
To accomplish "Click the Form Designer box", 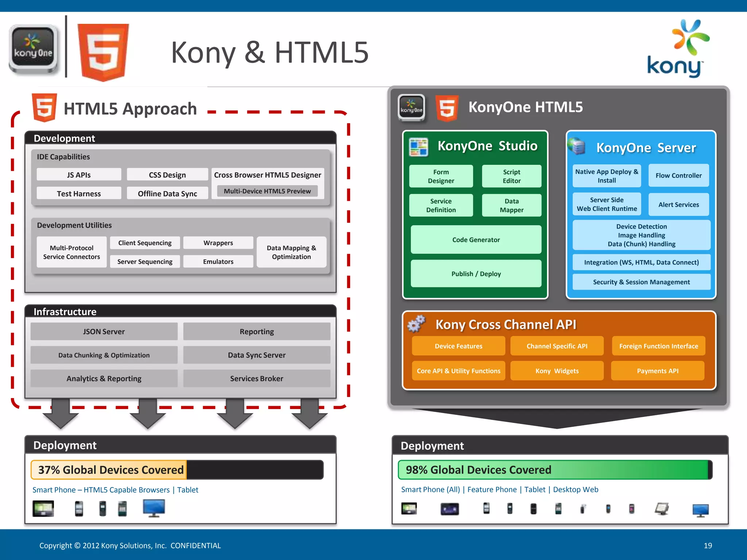I will 441,176.
